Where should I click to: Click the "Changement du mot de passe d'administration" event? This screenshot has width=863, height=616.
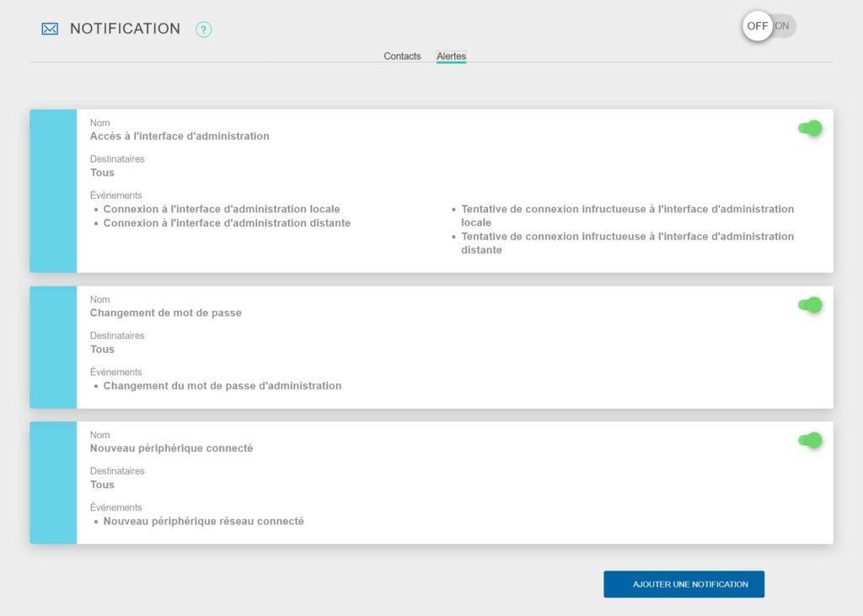(221, 385)
